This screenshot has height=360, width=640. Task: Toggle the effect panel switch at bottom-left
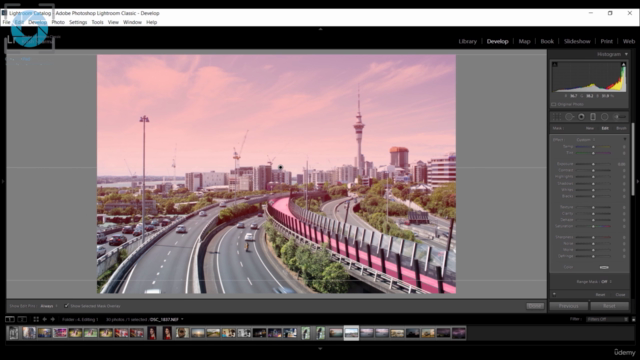554,294
